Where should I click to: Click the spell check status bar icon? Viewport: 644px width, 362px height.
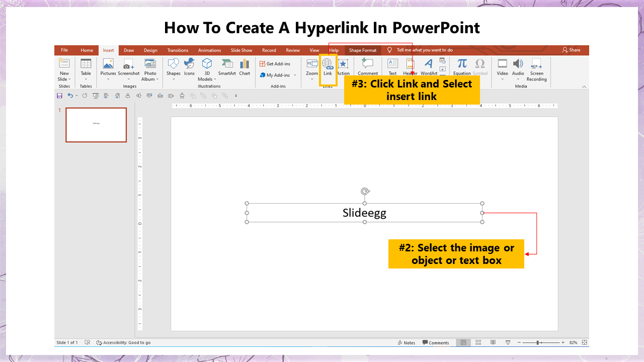point(88,342)
